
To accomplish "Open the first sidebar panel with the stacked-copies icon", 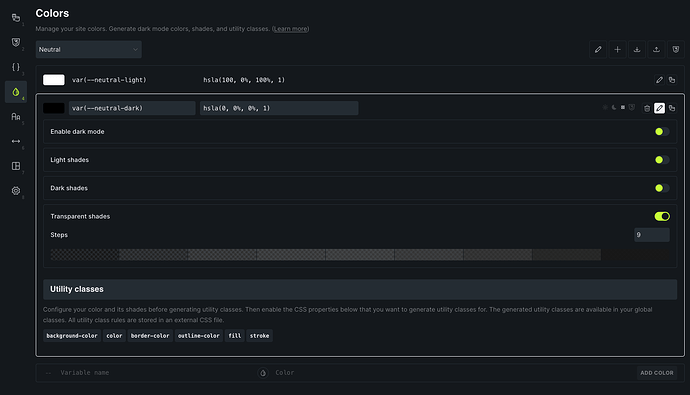I will [16, 18].
